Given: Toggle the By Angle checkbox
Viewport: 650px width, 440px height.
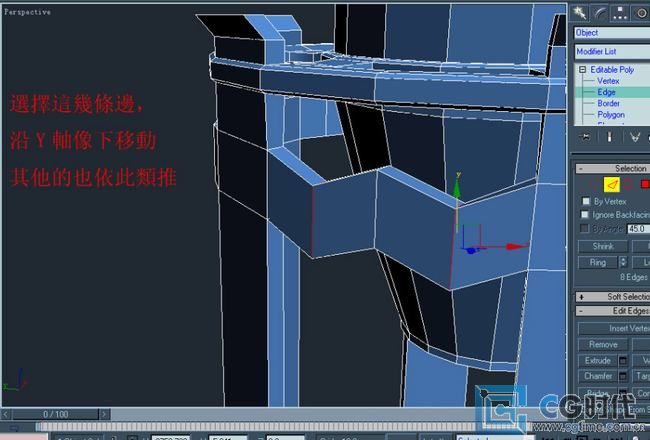Looking at the screenshot, I should coord(584,228).
